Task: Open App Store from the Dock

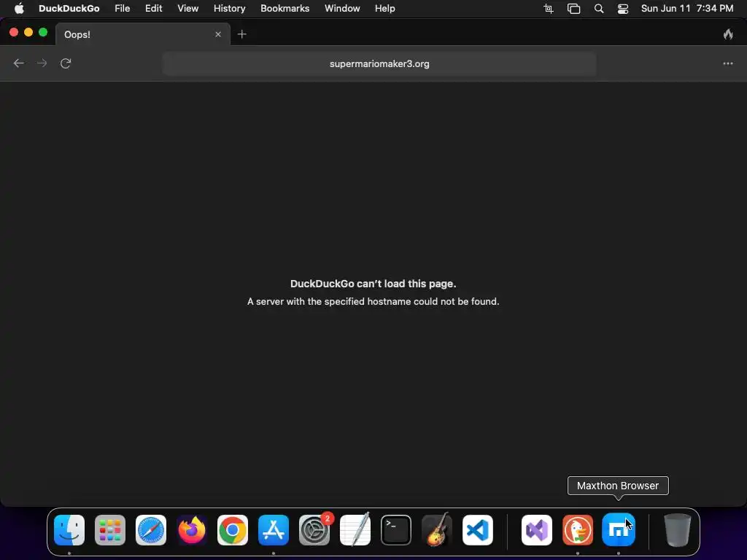Action: (274, 530)
